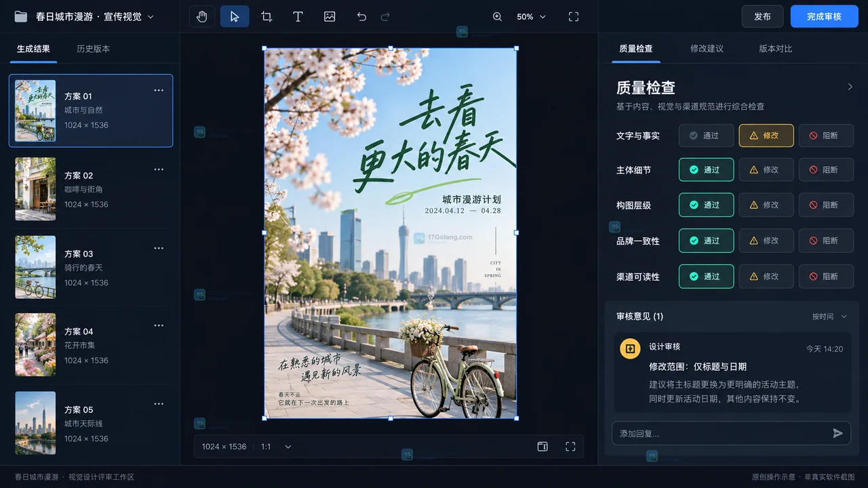This screenshot has height=488, width=868.
Task: Redo the last action
Action: pos(385,16)
